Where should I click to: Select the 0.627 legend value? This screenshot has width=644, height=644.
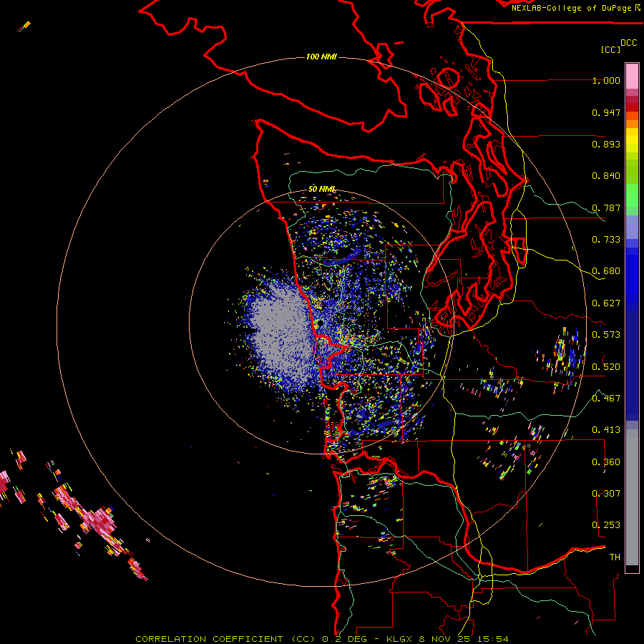tap(606, 303)
